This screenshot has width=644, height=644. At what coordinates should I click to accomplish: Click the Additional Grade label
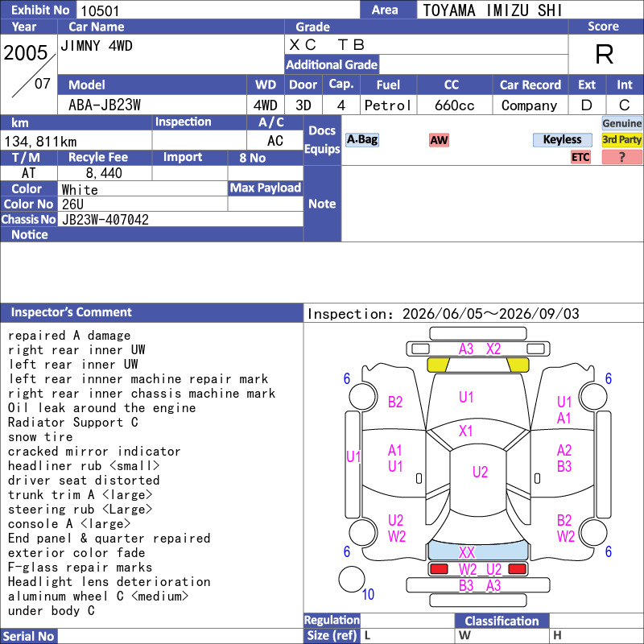tap(332, 64)
